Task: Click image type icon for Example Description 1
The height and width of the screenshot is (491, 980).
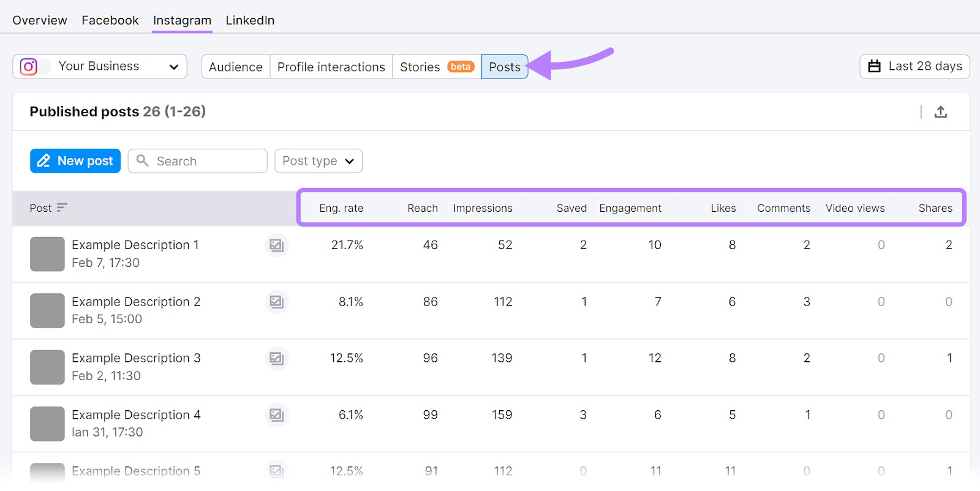Action: (277, 245)
